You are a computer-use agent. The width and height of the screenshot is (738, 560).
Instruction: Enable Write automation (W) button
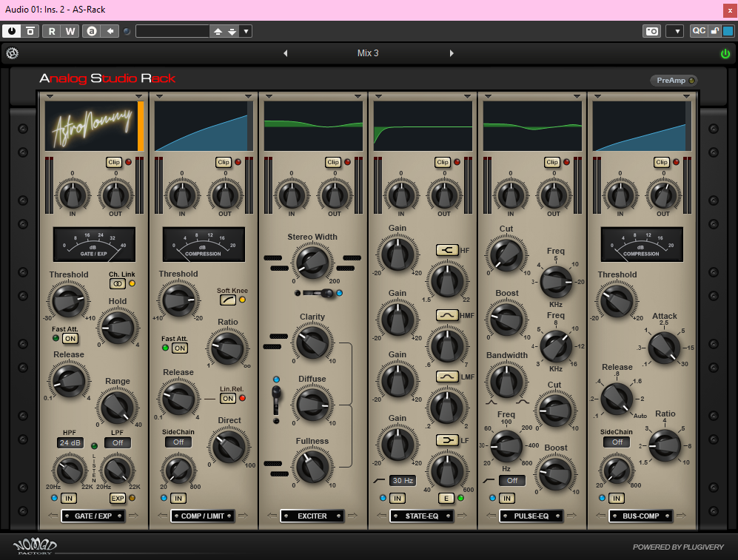pyautogui.click(x=70, y=31)
